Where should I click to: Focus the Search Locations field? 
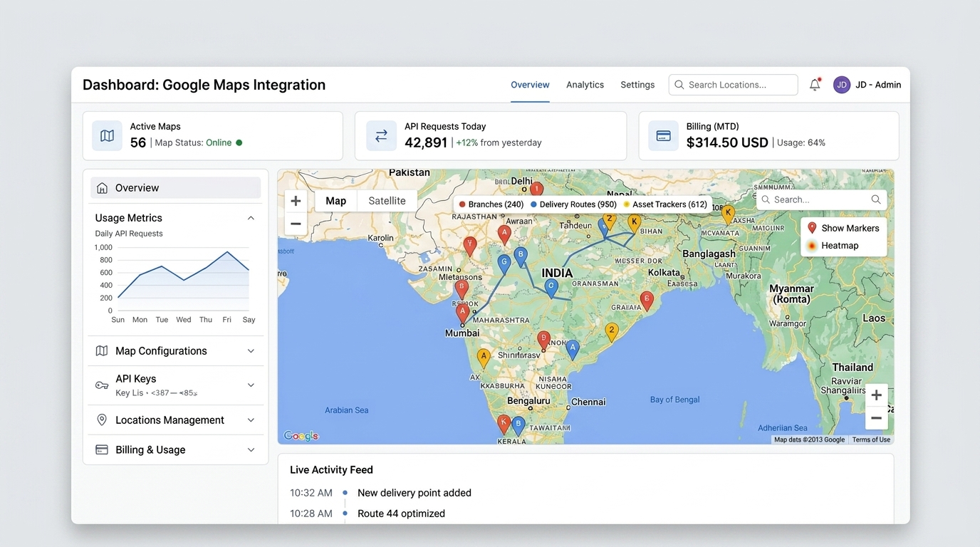(x=733, y=85)
